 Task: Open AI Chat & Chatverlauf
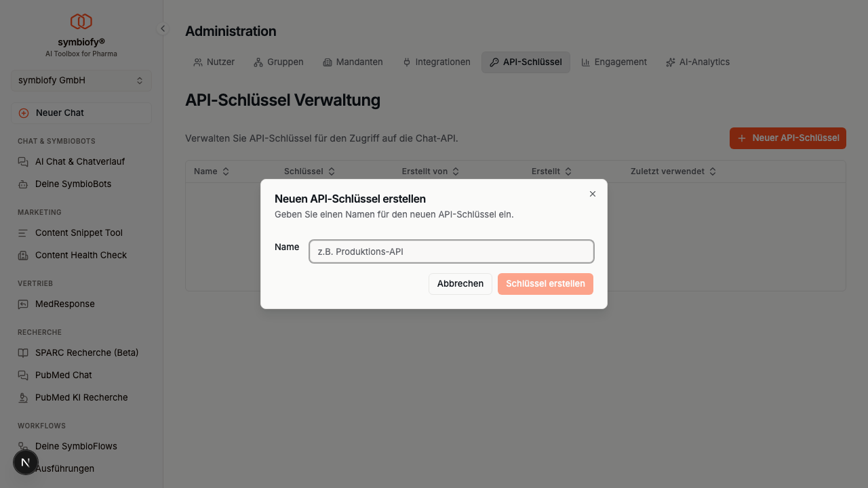pyautogui.click(x=79, y=161)
